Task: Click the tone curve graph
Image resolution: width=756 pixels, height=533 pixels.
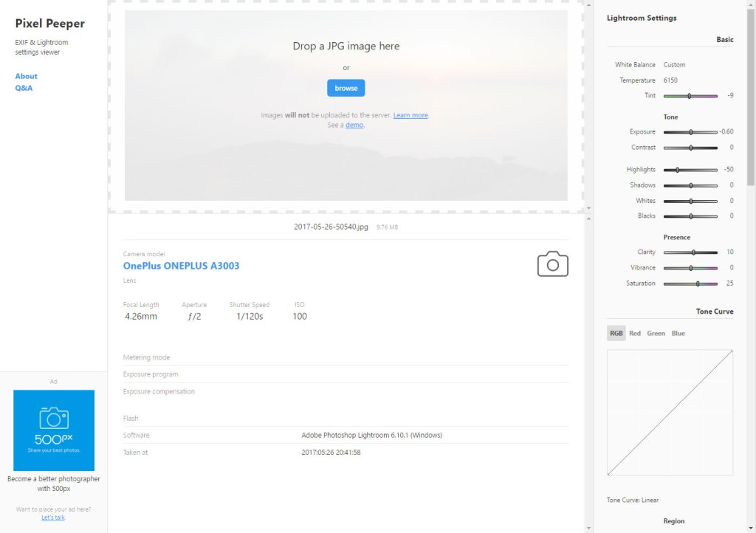Action: pyautogui.click(x=670, y=412)
